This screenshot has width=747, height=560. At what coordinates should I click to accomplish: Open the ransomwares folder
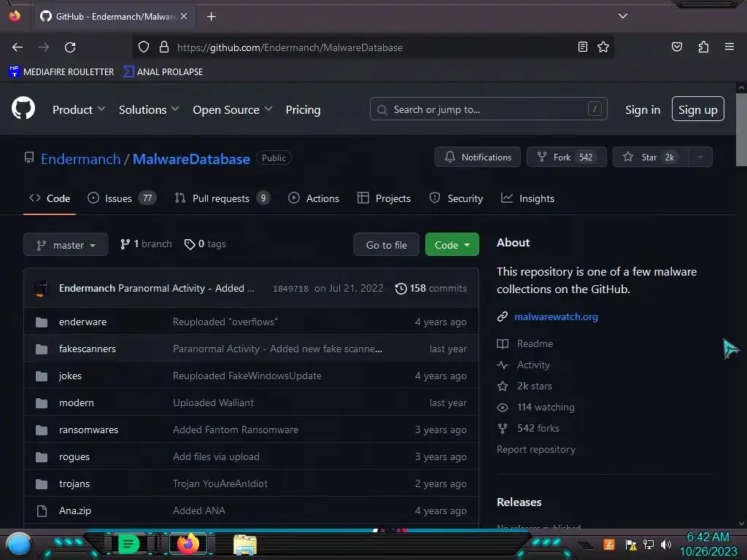click(x=88, y=430)
